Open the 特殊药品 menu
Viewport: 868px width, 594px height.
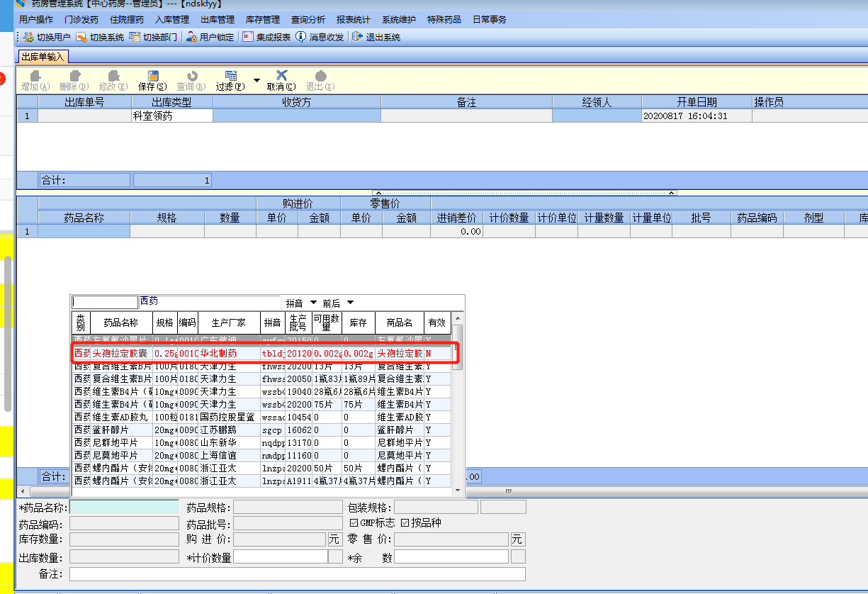click(x=444, y=20)
